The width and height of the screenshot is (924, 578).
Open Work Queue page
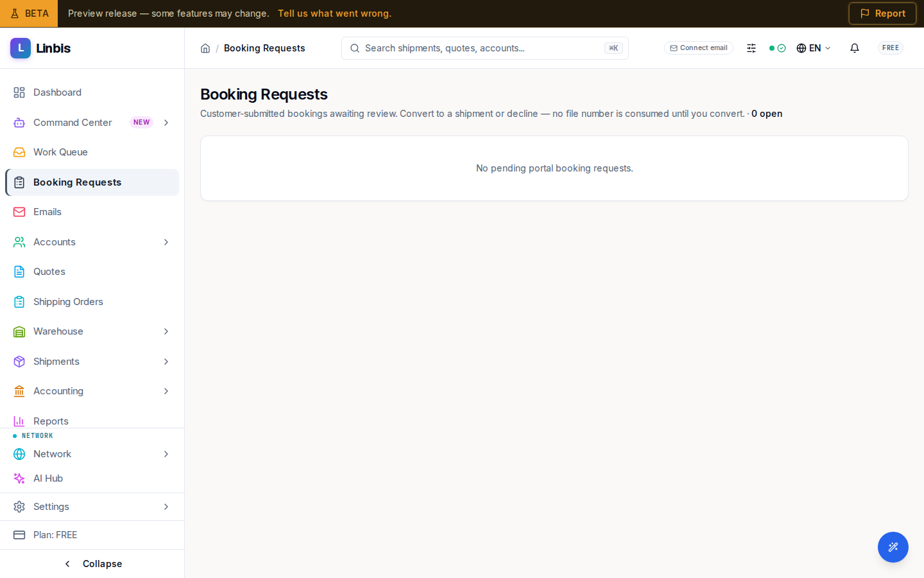(x=92, y=152)
